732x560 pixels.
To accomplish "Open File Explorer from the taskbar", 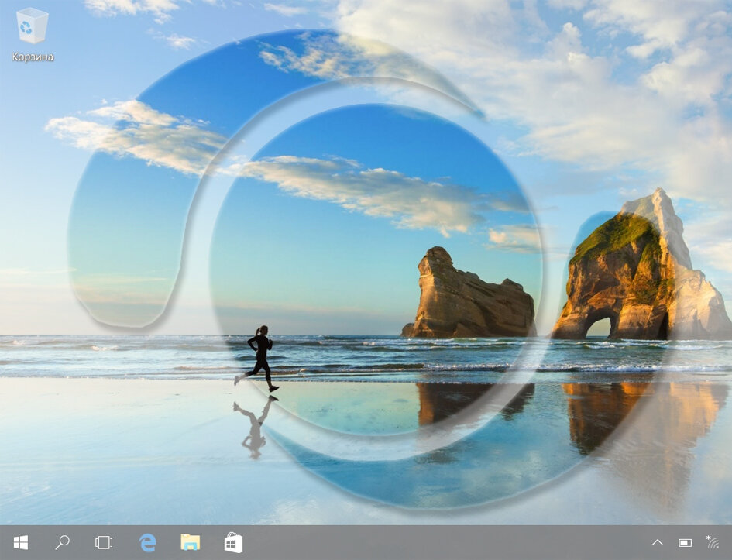I will (191, 542).
